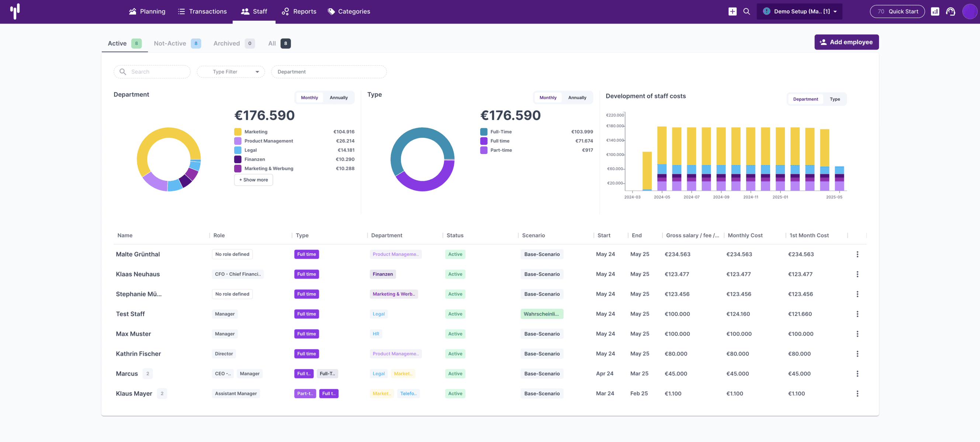
Task: Open the support headset icon
Action: (x=950, y=11)
